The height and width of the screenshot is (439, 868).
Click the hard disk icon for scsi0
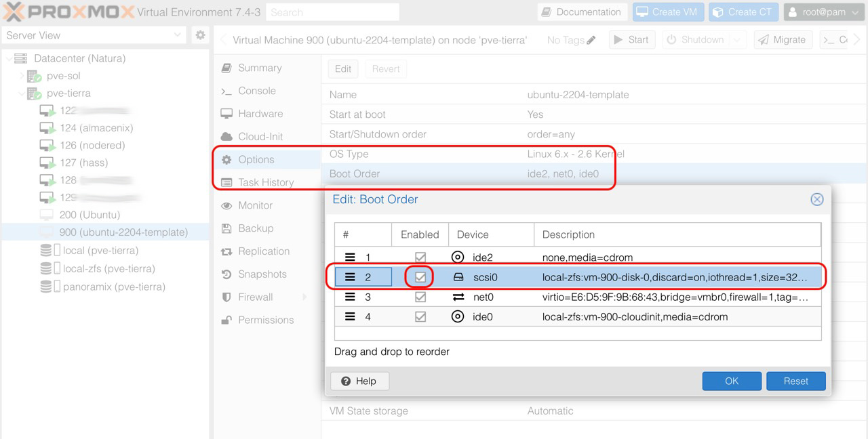coord(458,277)
